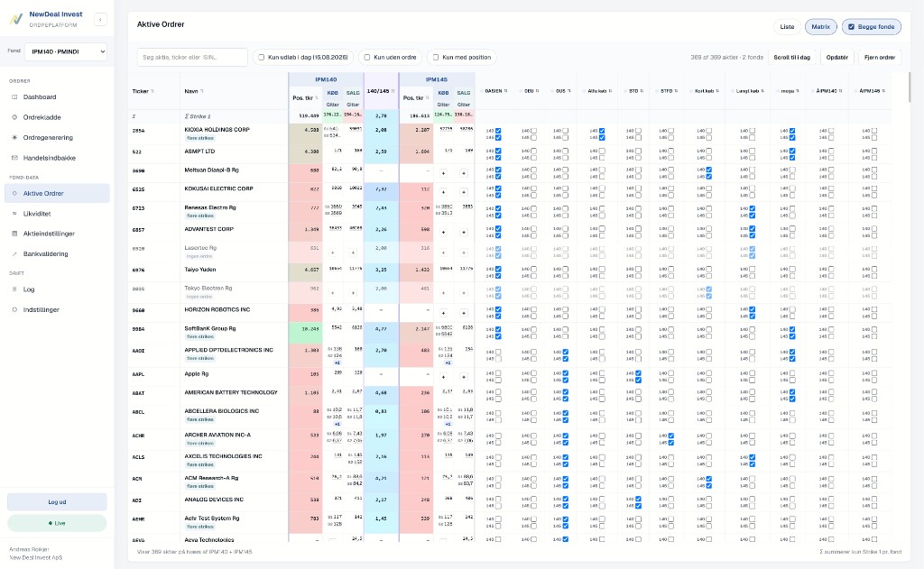The height and width of the screenshot is (569, 924).
Task: Add IPM145 SALG order for ADVANTEST CORP
Action: [464, 232]
